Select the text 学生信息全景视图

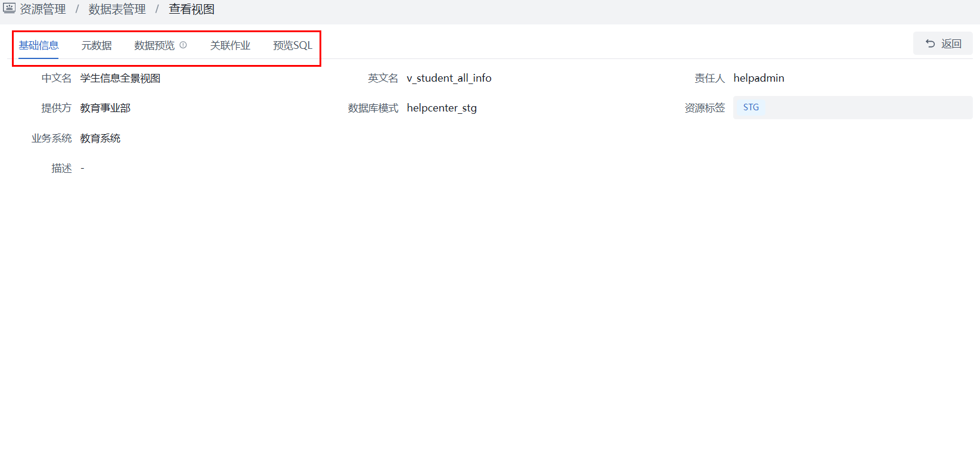[120, 78]
